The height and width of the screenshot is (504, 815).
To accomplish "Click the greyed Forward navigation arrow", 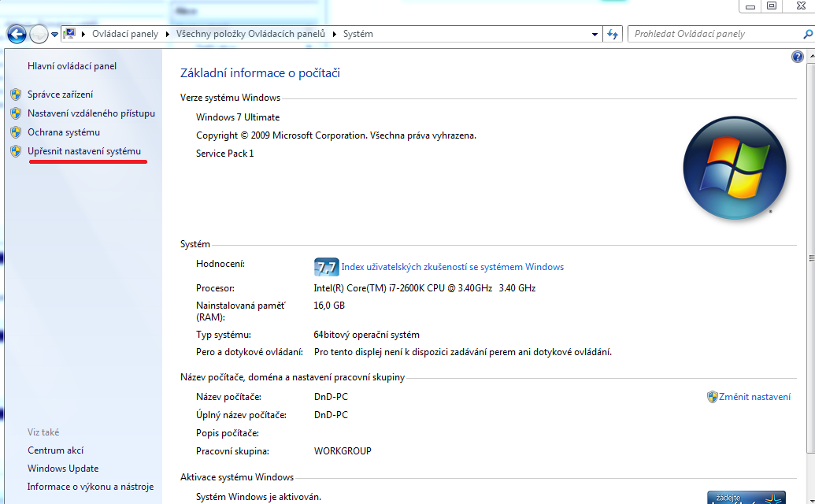I will pos(39,35).
